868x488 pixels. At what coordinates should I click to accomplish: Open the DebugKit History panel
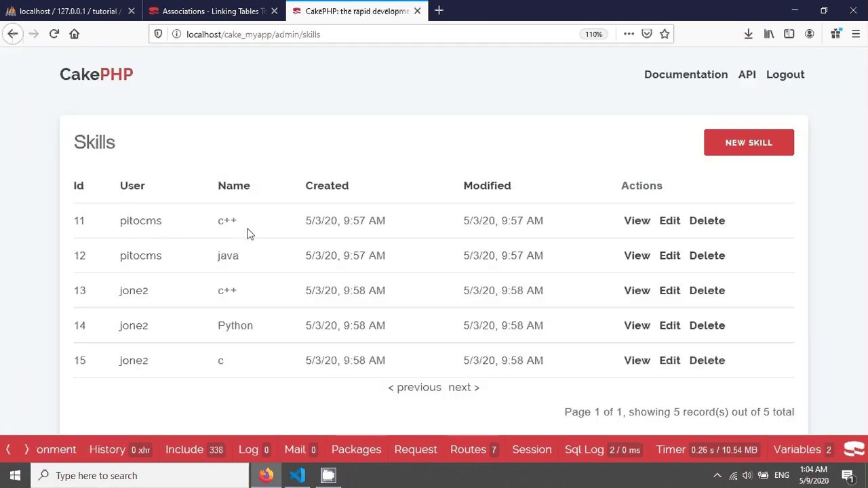pyautogui.click(x=119, y=449)
